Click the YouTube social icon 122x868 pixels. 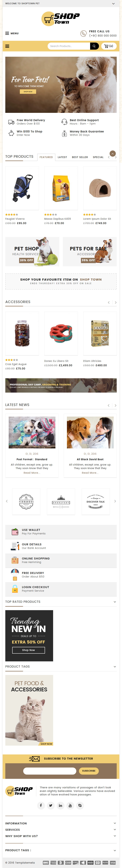(x=70, y=805)
